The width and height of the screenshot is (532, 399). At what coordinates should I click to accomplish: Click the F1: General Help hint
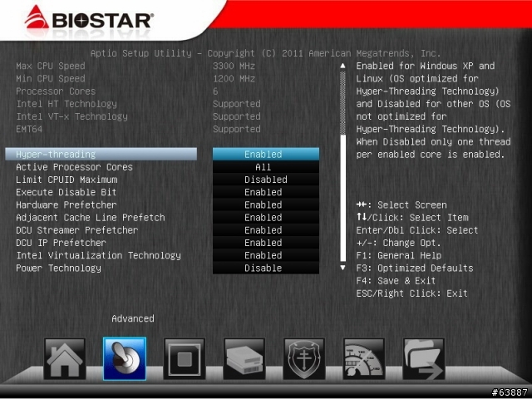click(399, 255)
